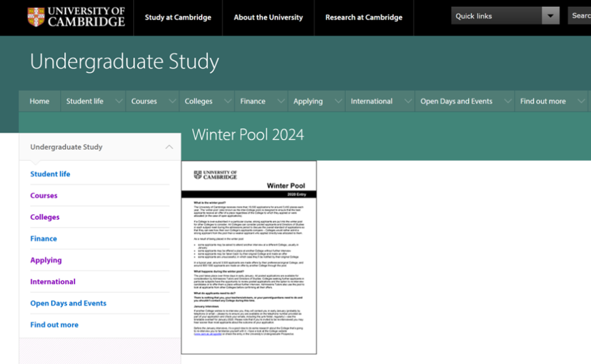Expand Find out more chevron in navigation

(581, 101)
